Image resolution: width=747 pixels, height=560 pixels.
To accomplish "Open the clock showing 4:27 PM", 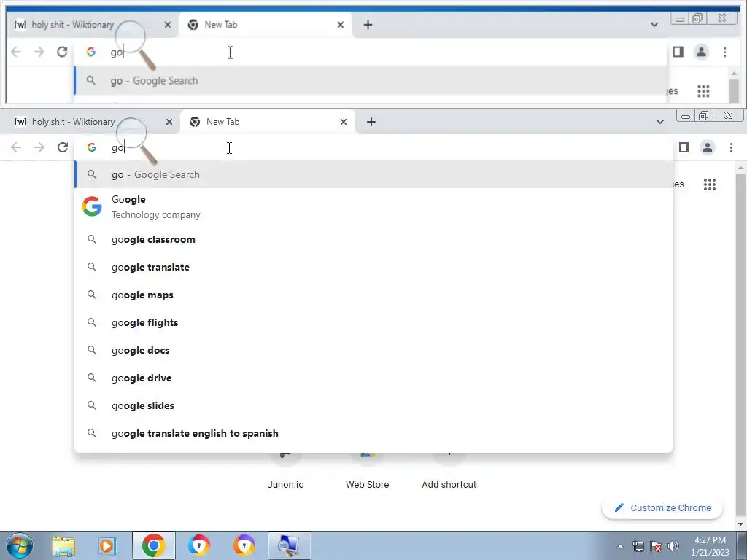I will click(710, 546).
